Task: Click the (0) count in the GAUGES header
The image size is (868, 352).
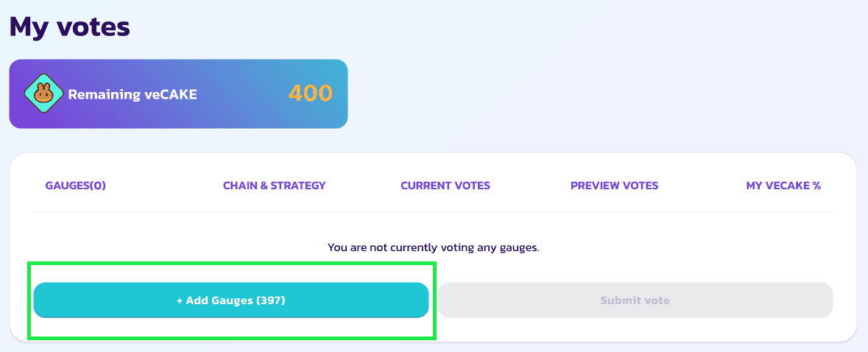Action: [98, 186]
